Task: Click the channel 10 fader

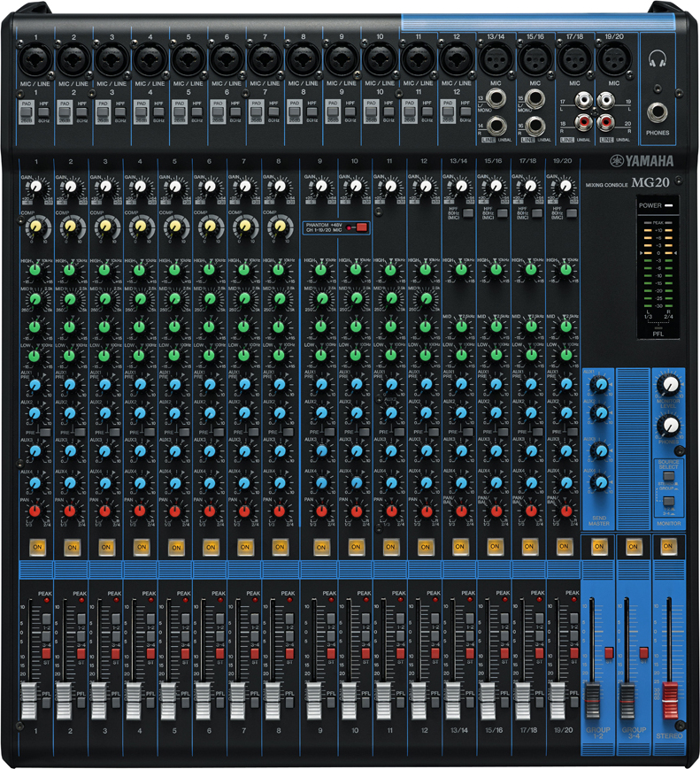Action: coord(349,700)
